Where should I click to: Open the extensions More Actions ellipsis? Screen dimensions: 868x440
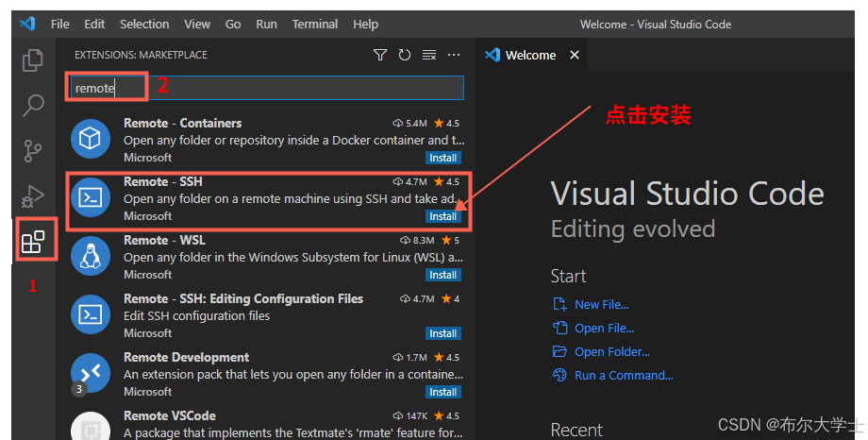click(x=454, y=55)
